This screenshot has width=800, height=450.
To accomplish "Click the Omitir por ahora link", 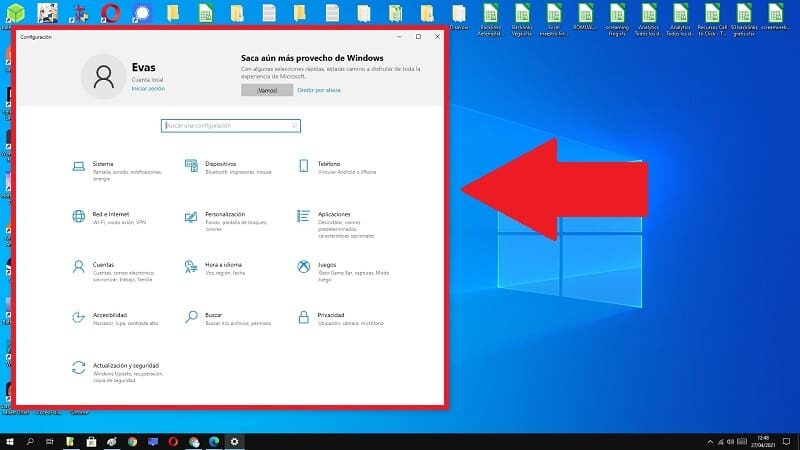I will (x=319, y=90).
